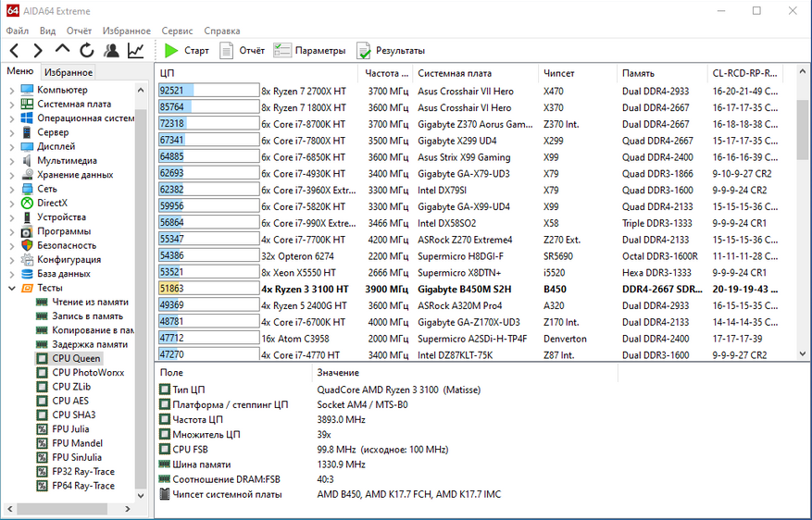Expand the Компьютер tree node
Image resolution: width=812 pixels, height=520 pixels.
tap(11, 90)
